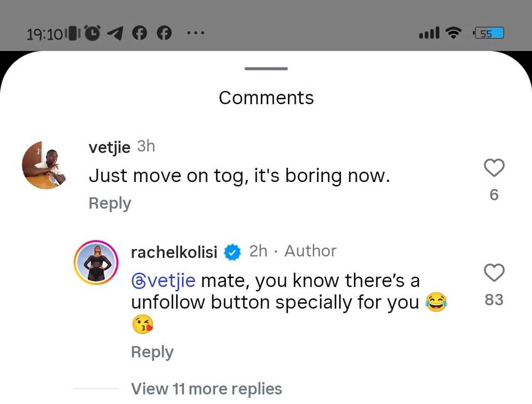Tap the ellipsis icon in the status bar

(x=196, y=32)
